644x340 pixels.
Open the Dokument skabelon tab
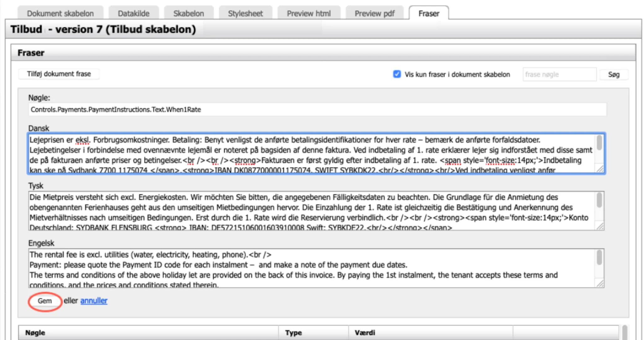[60, 13]
